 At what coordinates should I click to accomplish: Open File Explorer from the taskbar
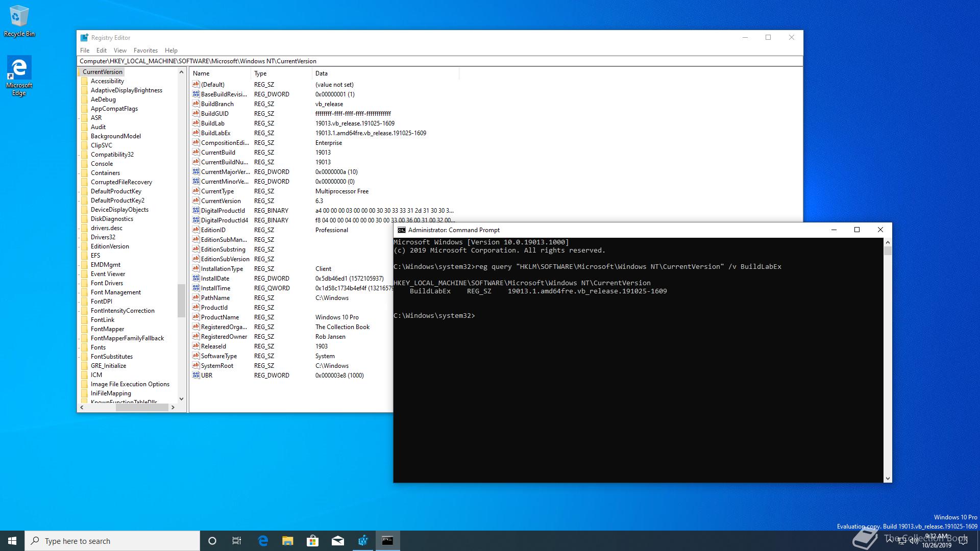click(x=288, y=541)
